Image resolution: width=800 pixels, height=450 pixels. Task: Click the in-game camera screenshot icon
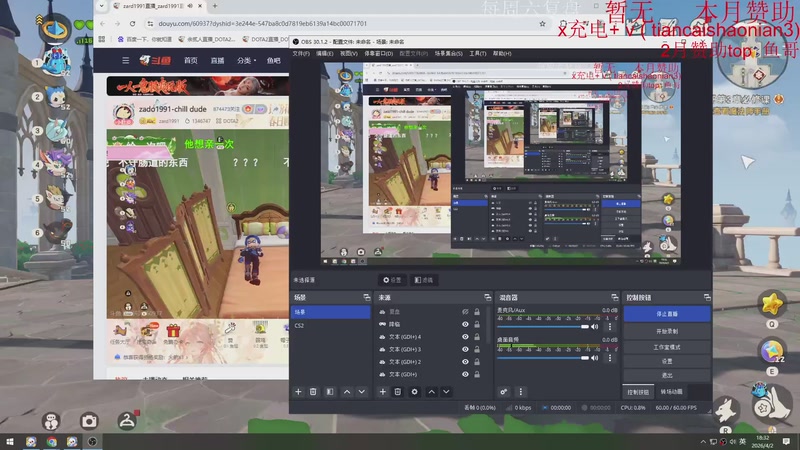(89, 421)
